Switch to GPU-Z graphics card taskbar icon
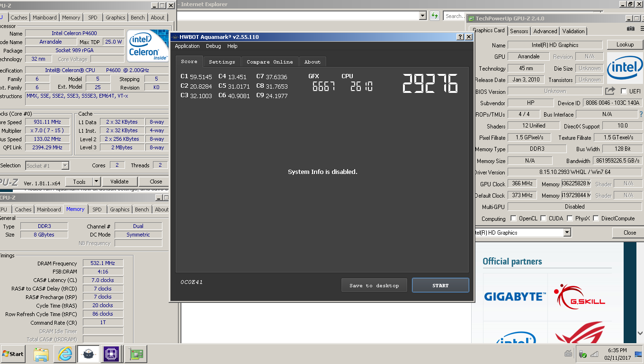The width and height of the screenshot is (644, 364). click(x=136, y=354)
